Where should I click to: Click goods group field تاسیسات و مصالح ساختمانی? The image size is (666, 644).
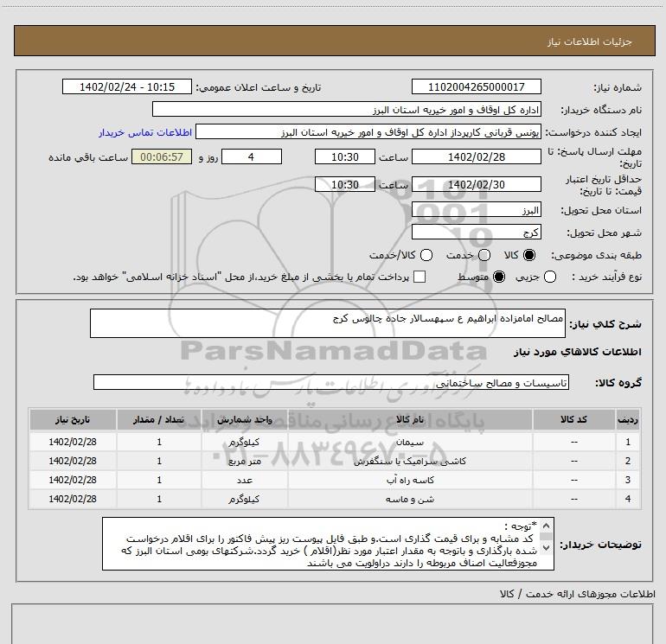(x=331, y=382)
